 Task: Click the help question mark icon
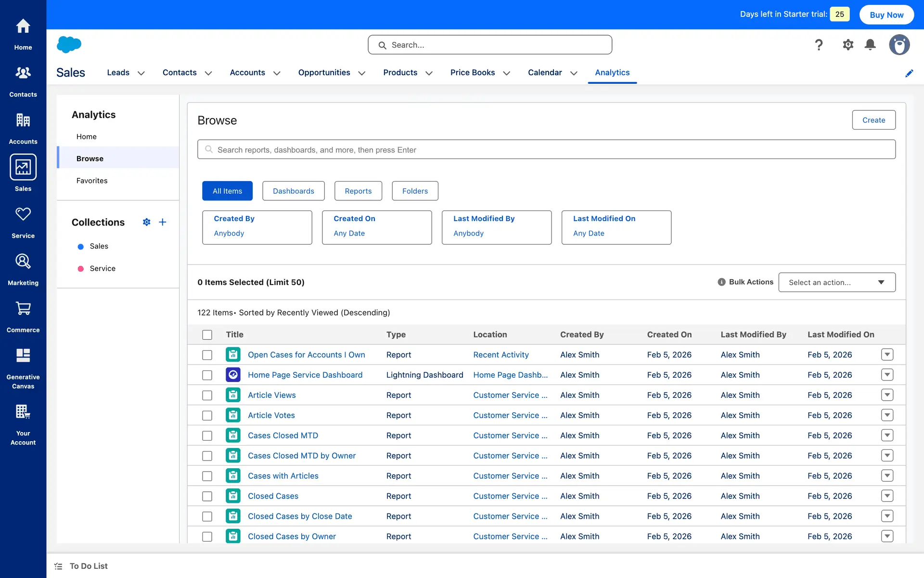coord(819,45)
